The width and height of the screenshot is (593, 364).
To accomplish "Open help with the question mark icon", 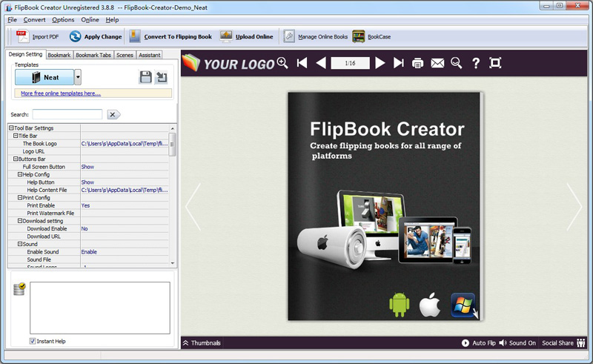I will click(476, 63).
